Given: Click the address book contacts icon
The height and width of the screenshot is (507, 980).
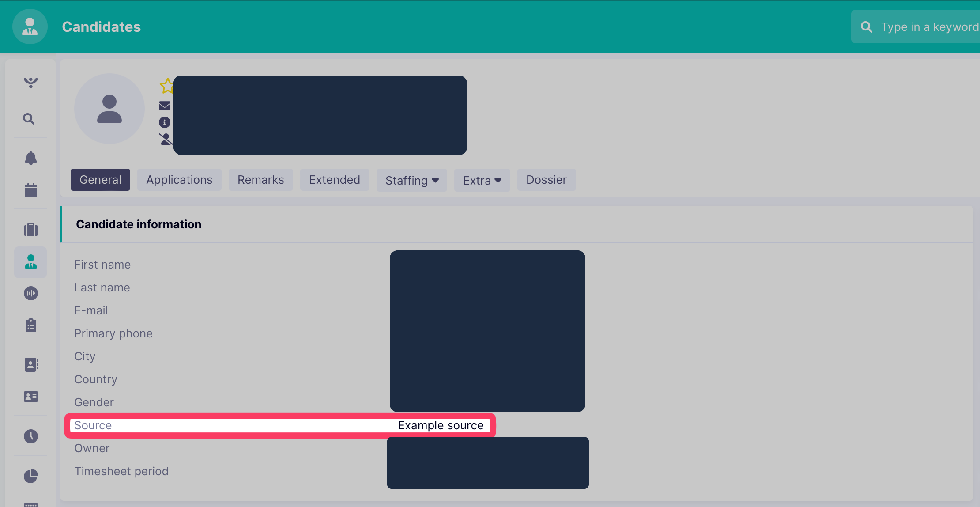Looking at the screenshot, I should pos(30,365).
